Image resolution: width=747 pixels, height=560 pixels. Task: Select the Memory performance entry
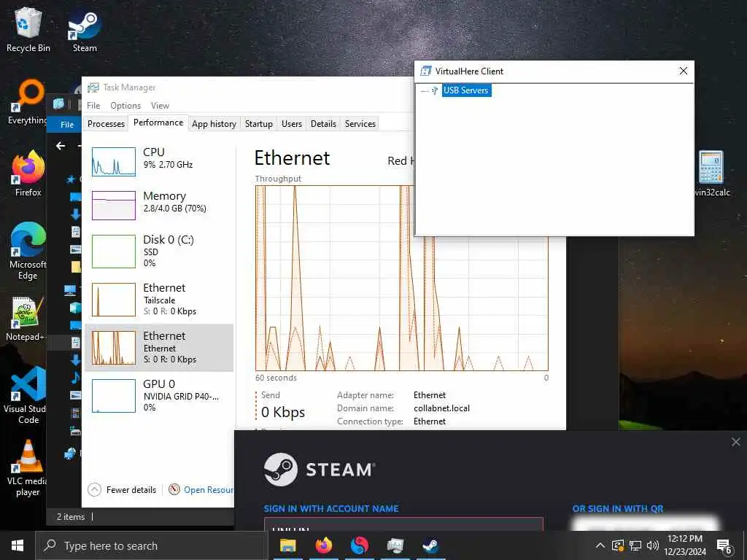click(x=159, y=205)
